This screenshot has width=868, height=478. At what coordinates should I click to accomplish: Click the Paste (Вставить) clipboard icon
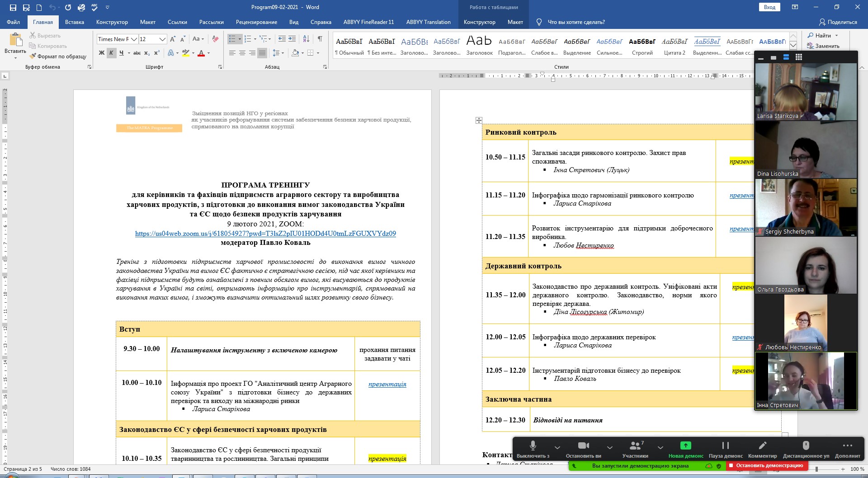click(x=16, y=40)
